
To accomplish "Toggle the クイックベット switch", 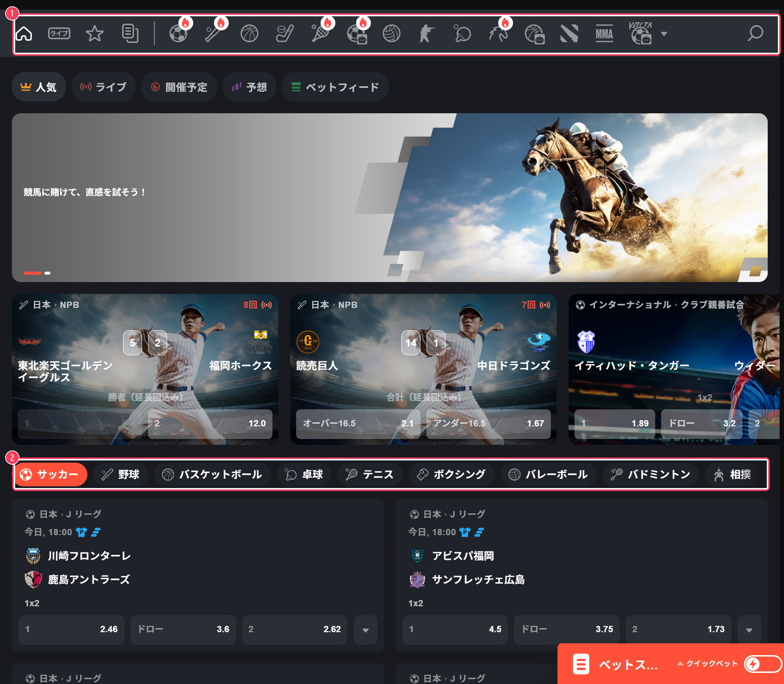I will click(x=763, y=664).
